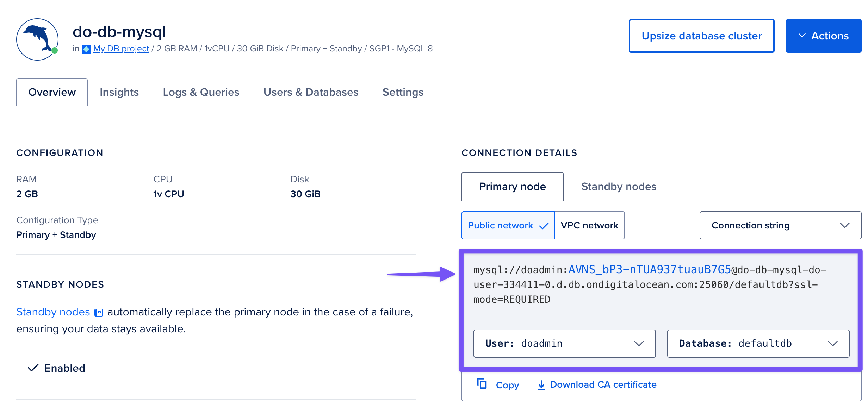Image resolution: width=868 pixels, height=407 pixels.
Task: Click the copy icon below connection string
Action: coord(482,384)
